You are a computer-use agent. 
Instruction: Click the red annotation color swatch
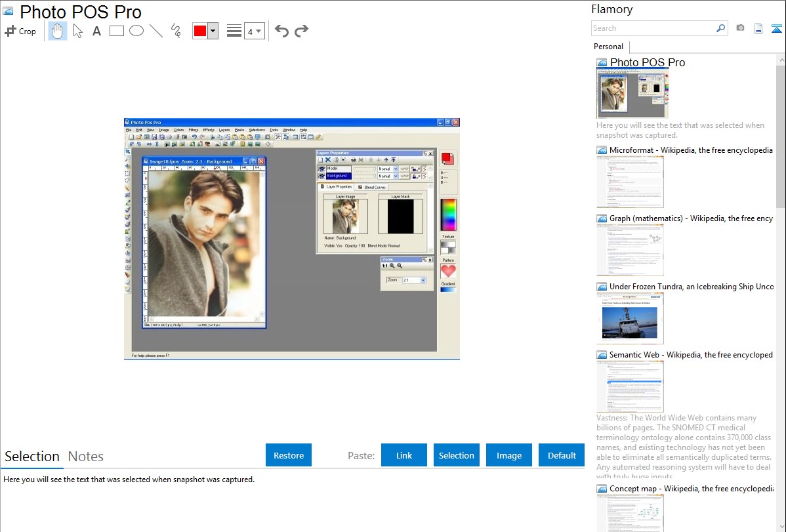[200, 31]
